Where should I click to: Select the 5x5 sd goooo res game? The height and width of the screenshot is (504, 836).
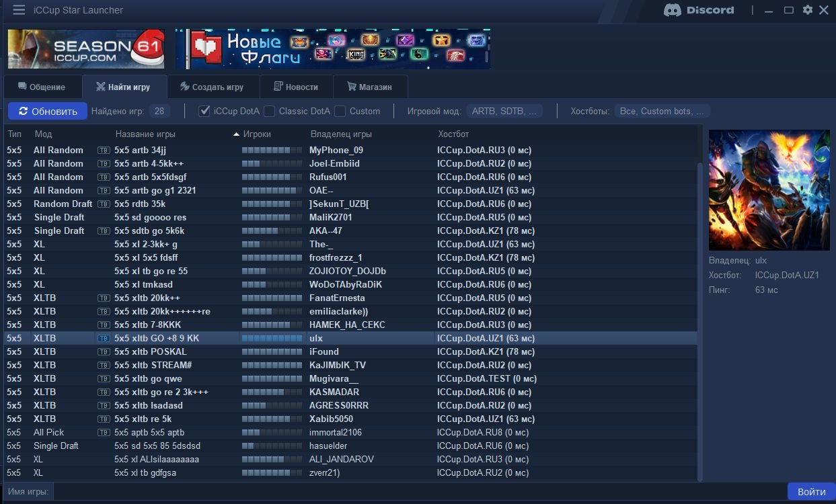point(350,217)
